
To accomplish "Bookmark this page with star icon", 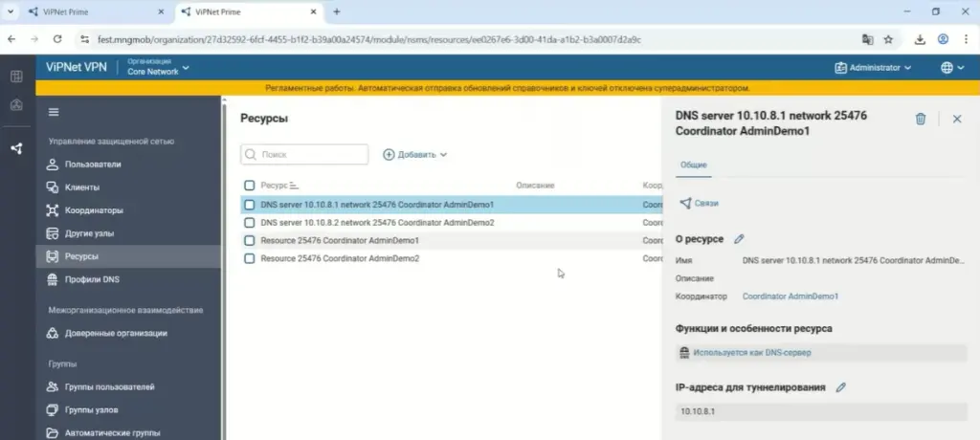I will (x=888, y=39).
